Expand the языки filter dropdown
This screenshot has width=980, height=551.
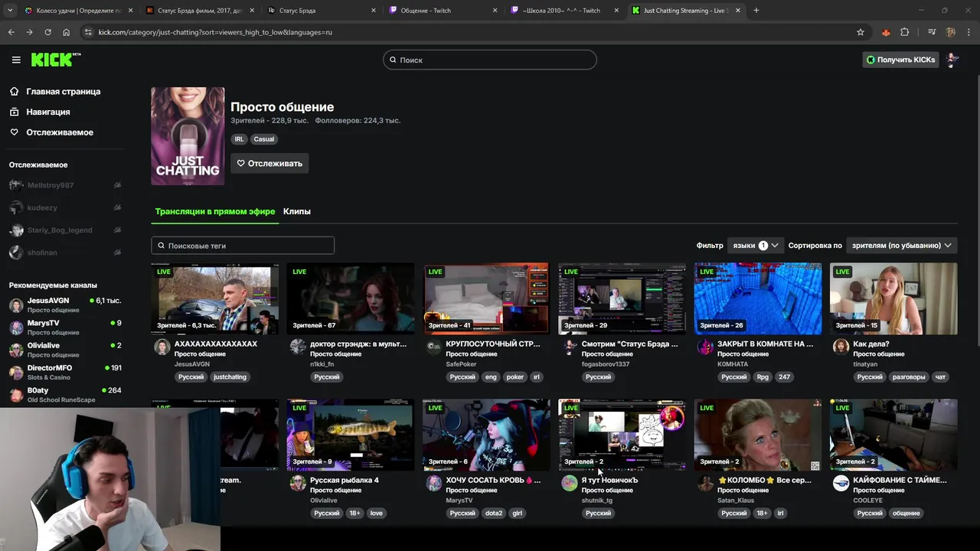755,246
